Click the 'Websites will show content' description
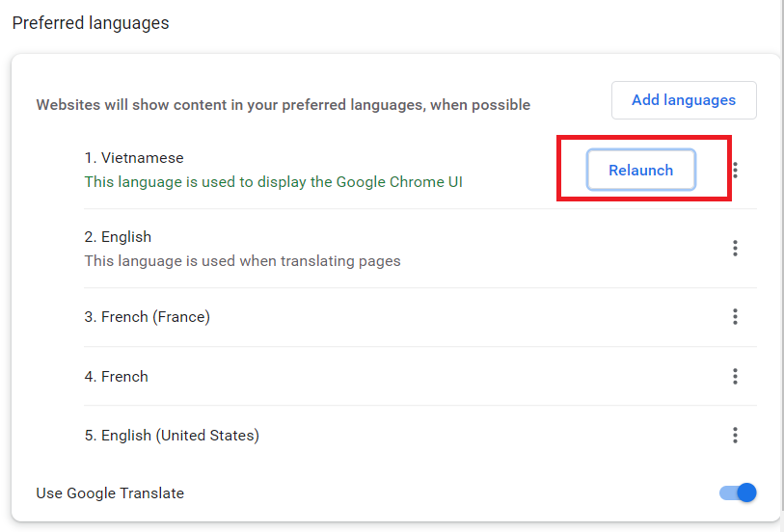Image resolution: width=784 pixels, height=532 pixels. click(283, 105)
